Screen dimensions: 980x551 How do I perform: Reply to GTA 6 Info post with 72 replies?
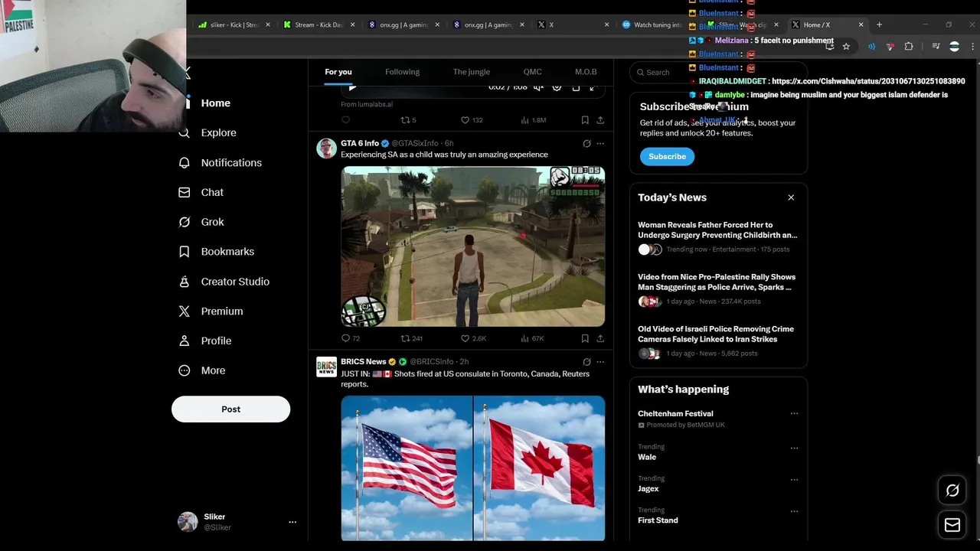point(351,338)
